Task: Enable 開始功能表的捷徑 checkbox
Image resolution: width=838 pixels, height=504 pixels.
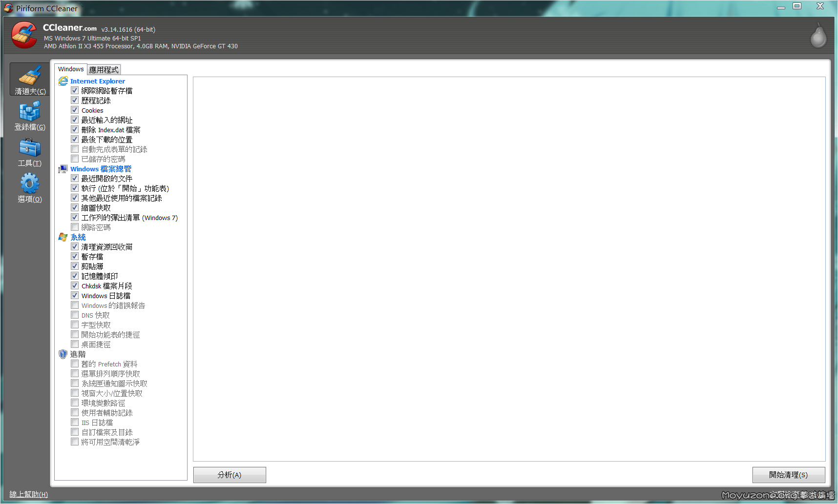Action: tap(75, 334)
